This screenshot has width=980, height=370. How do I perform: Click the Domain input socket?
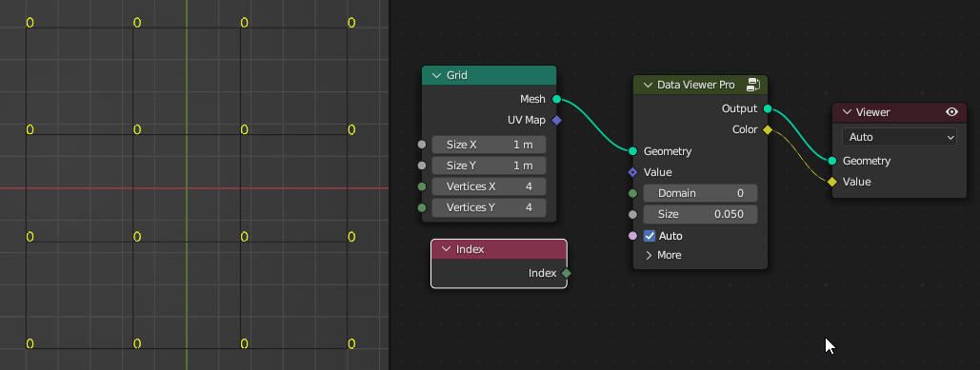click(x=632, y=193)
